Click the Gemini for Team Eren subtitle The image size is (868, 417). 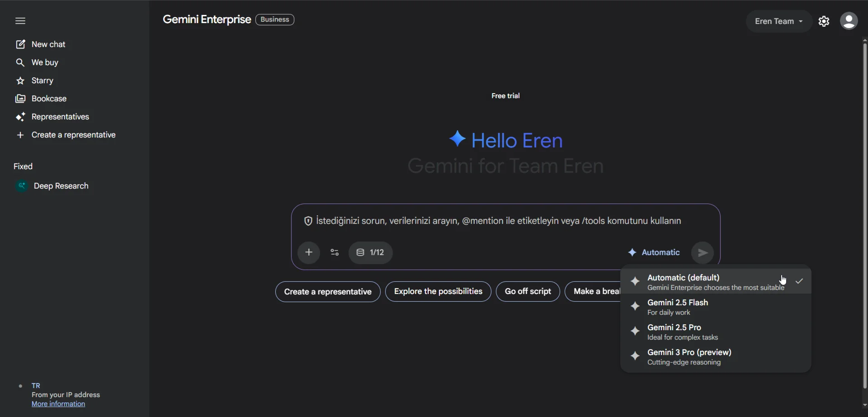point(505,166)
